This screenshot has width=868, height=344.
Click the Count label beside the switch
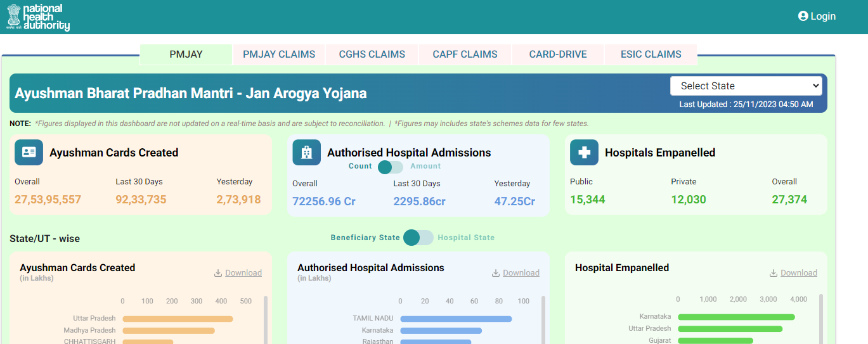click(360, 166)
